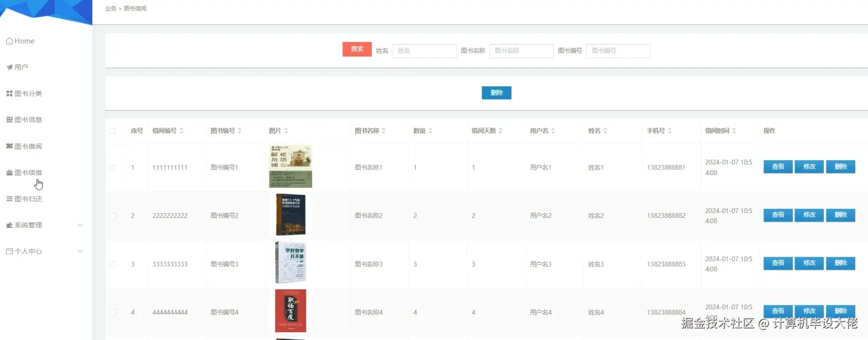
Task: Focus the 姓名 search input field
Action: [x=424, y=51]
